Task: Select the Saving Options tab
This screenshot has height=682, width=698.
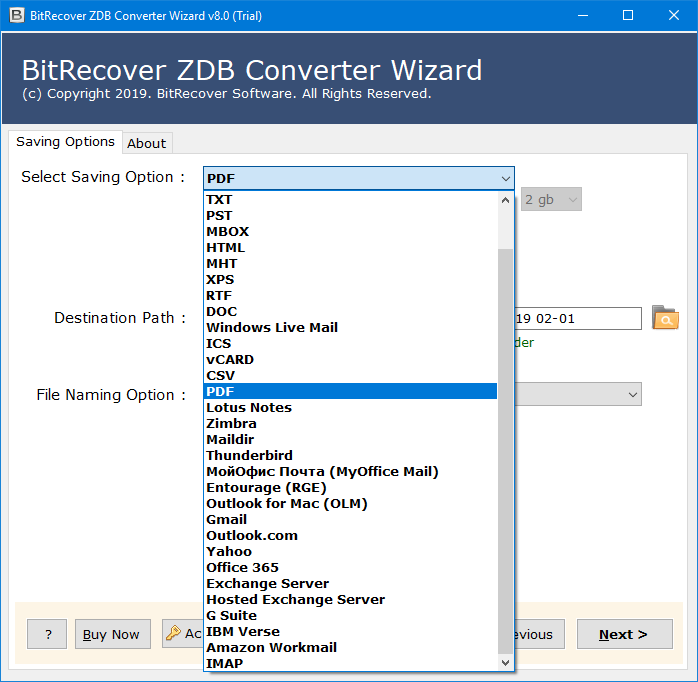Action: pyautogui.click(x=65, y=142)
